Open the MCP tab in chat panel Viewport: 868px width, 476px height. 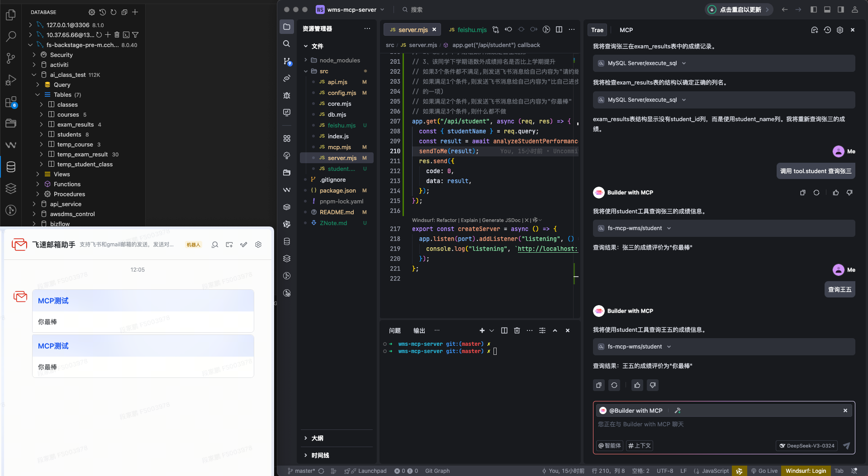click(626, 30)
